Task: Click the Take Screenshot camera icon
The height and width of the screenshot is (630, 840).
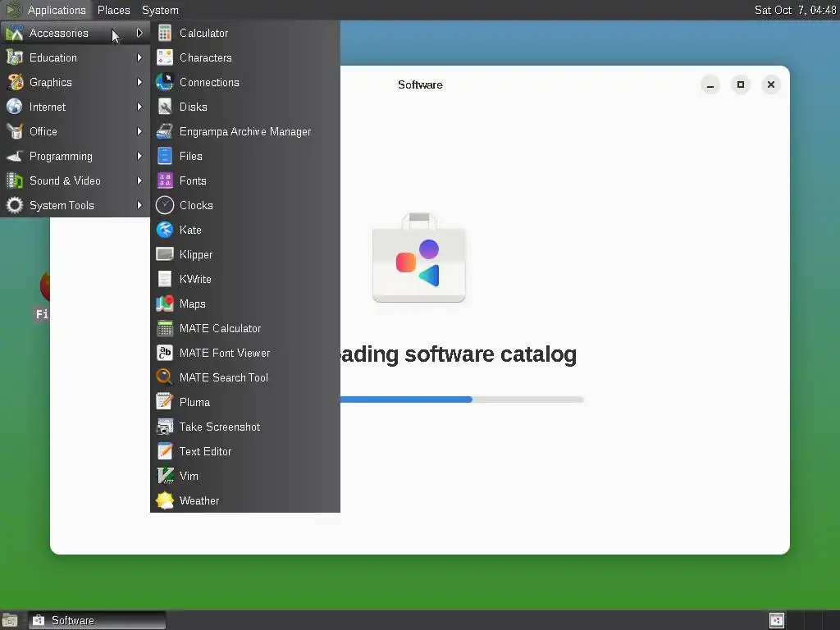Action: (x=164, y=427)
